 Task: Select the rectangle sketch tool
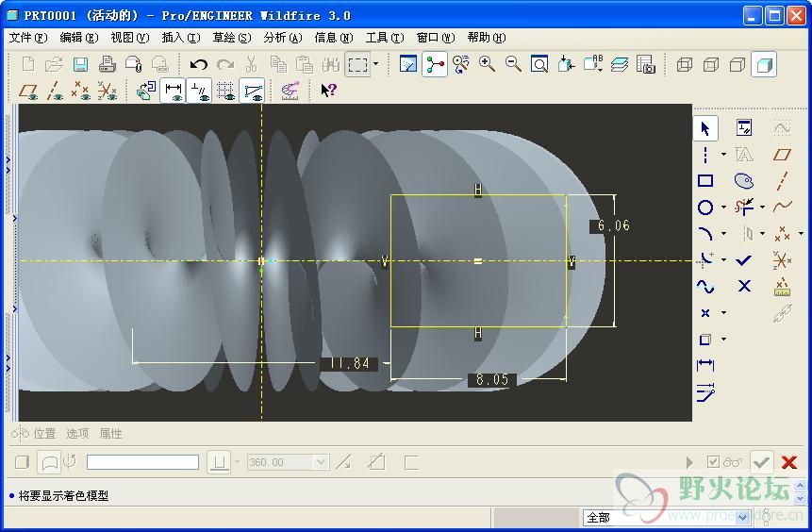pos(705,180)
